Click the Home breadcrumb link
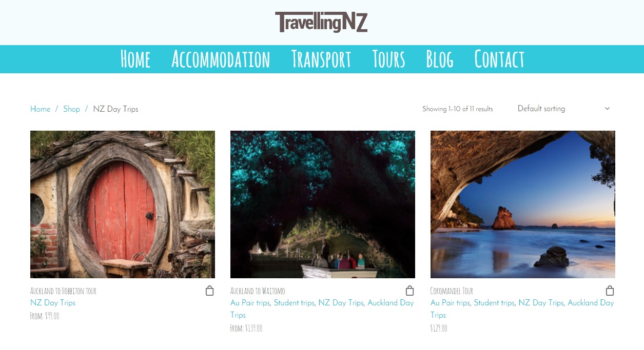This screenshot has height=350, width=644. tap(40, 109)
